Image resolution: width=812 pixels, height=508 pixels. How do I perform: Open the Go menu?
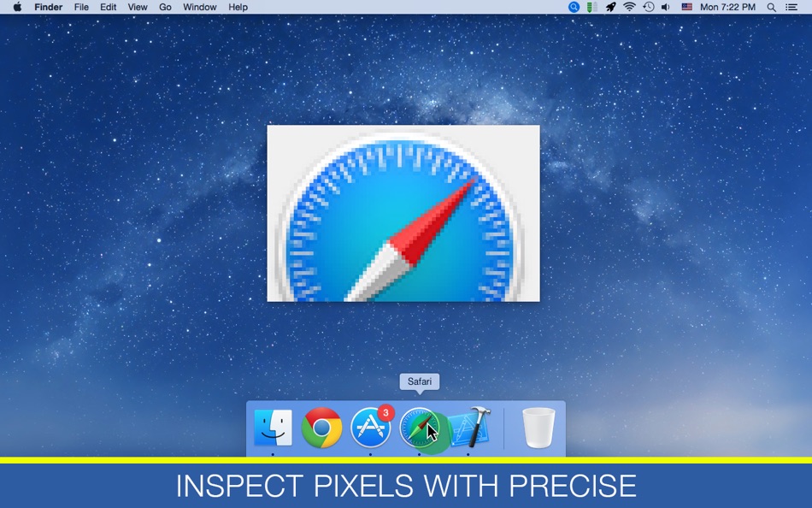165,7
